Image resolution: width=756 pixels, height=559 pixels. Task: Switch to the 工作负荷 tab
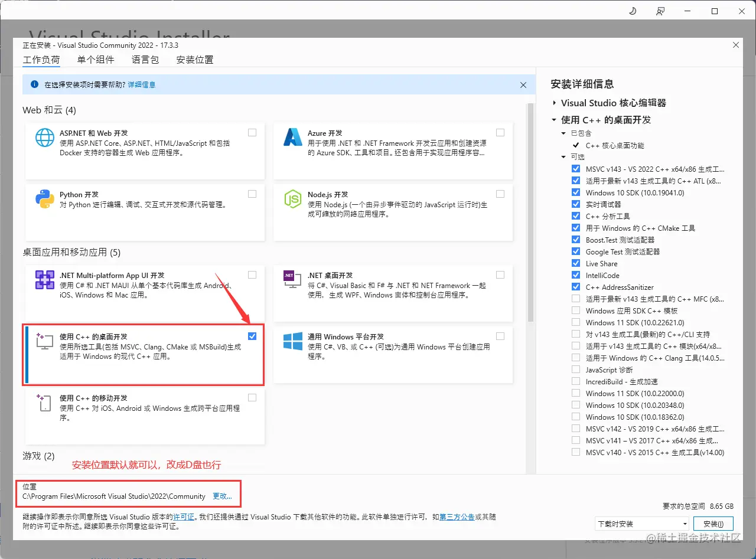41,60
